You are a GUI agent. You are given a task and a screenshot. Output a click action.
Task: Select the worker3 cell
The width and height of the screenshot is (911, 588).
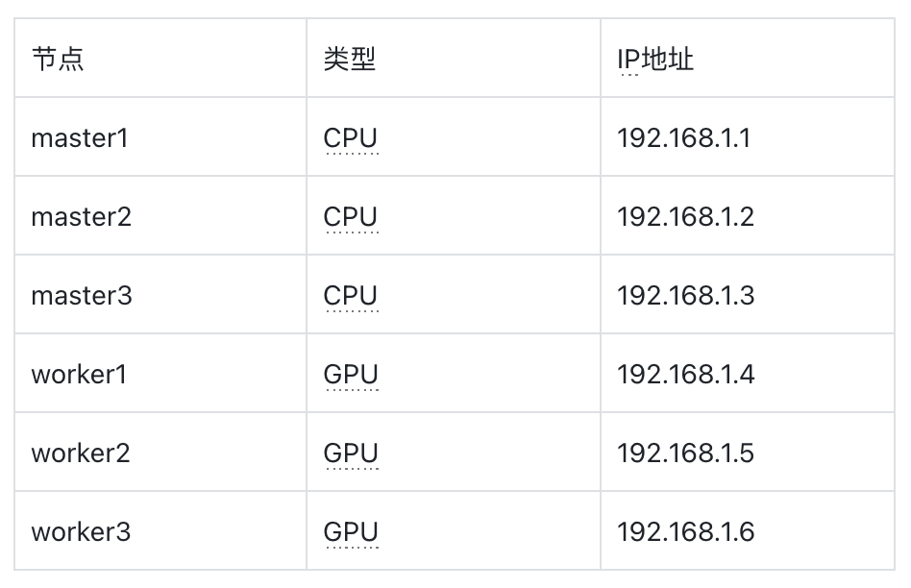pyautogui.click(x=160, y=531)
